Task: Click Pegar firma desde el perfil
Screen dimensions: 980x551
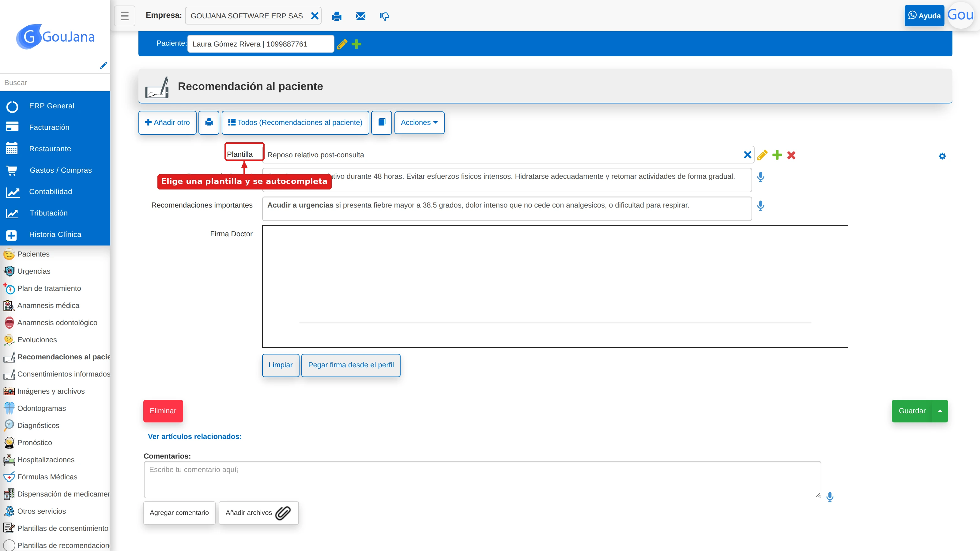Action: [x=351, y=365]
